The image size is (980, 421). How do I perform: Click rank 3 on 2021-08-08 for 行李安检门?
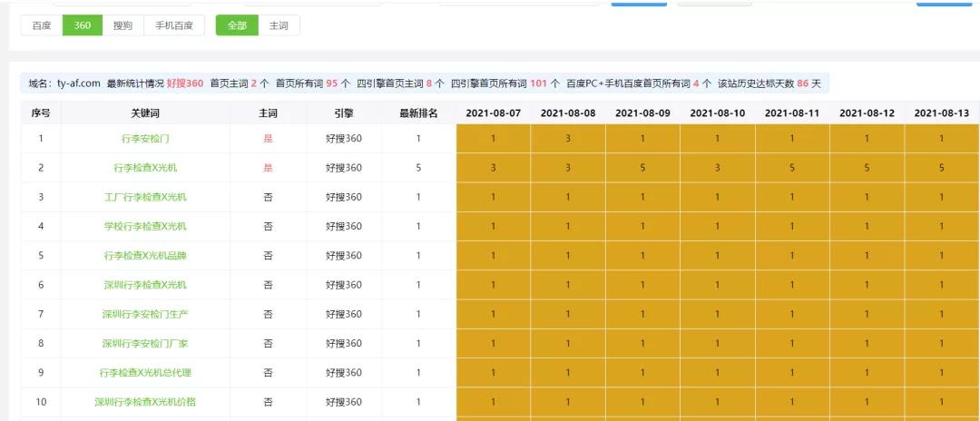coord(568,139)
